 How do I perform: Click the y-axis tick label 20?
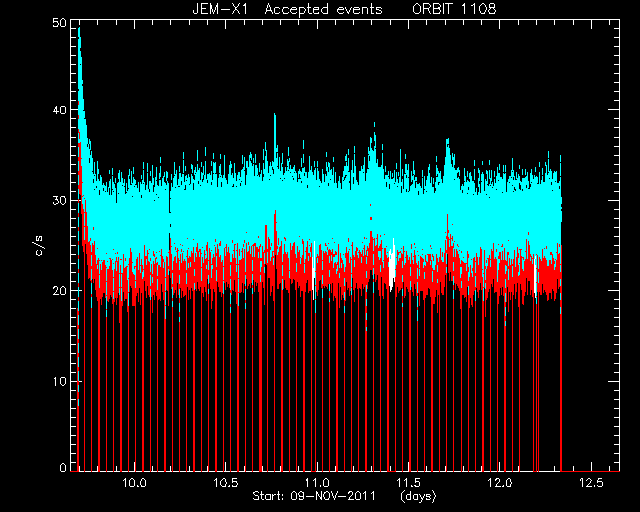point(59,291)
